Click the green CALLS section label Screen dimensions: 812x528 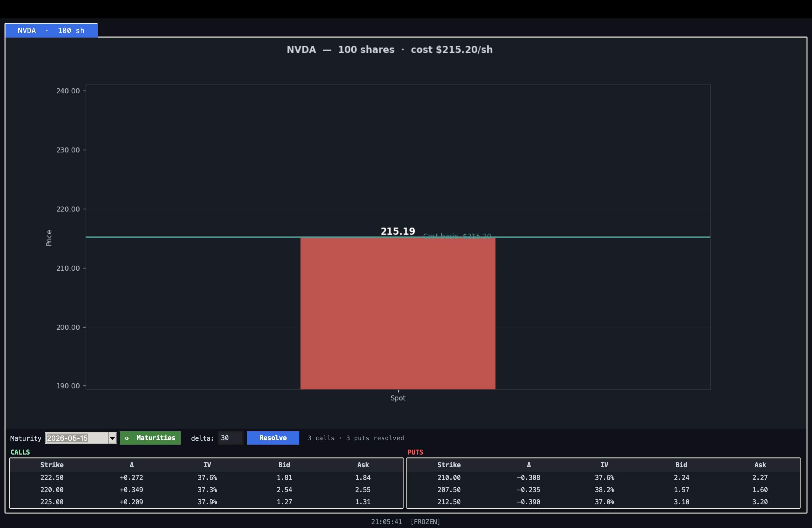[20, 452]
